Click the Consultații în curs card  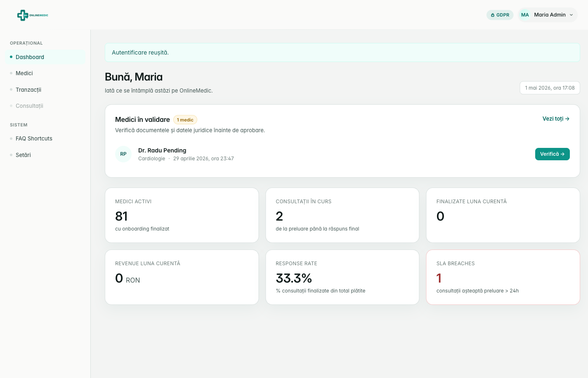click(342, 215)
